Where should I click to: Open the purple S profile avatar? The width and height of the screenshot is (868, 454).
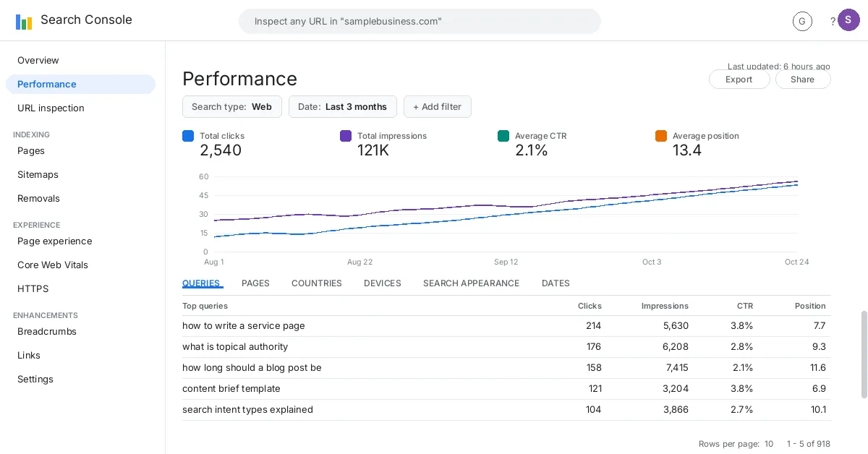[x=848, y=20]
